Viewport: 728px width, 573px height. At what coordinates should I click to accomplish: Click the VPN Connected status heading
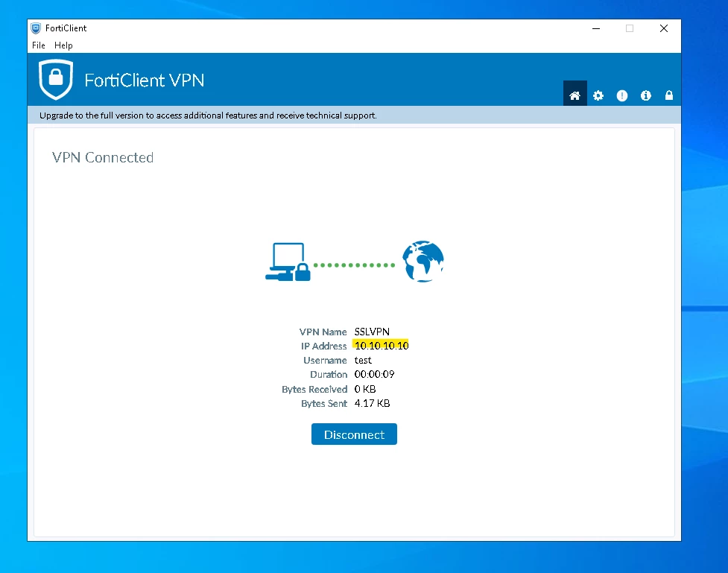103,157
